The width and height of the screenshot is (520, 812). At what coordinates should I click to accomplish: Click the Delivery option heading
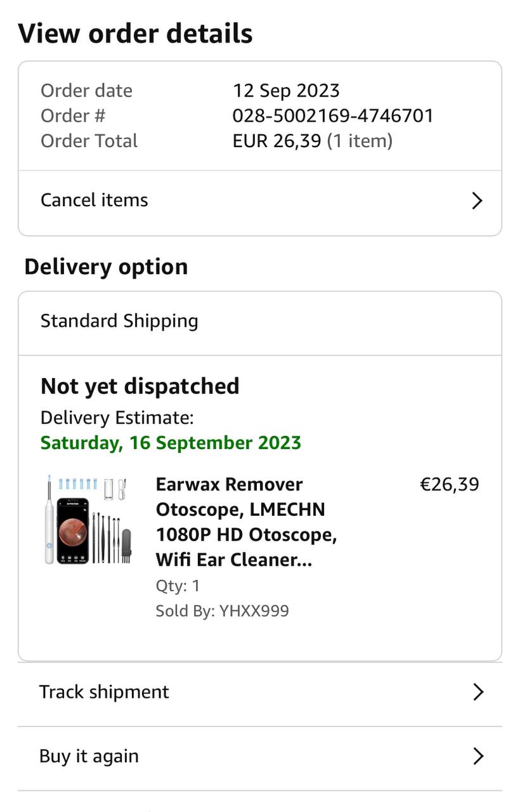point(106,267)
